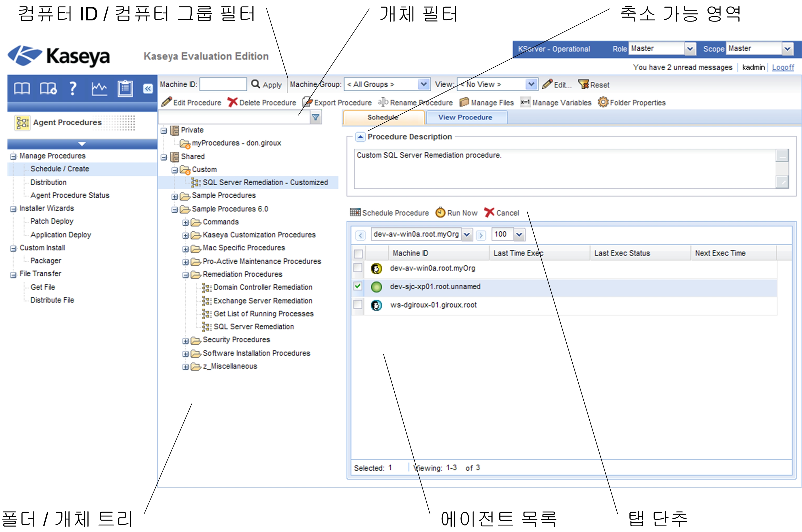The image size is (802, 532).
Task: Click the Edit Procedure pencil icon
Action: click(x=166, y=102)
